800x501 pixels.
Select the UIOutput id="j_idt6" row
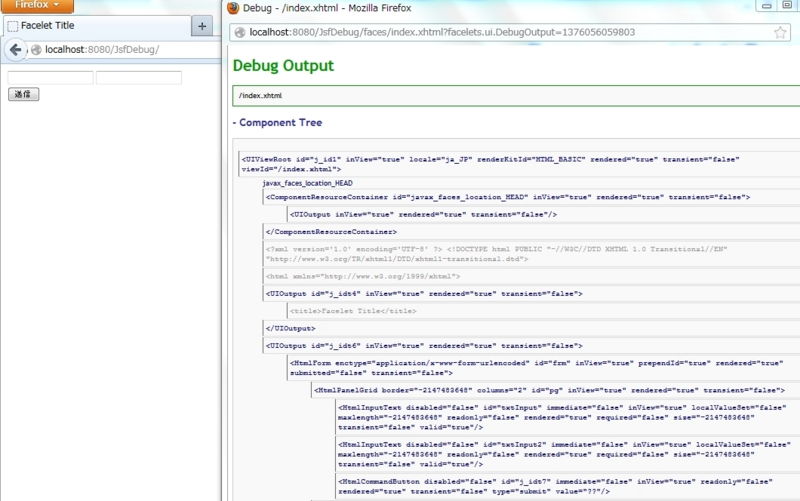coord(531,345)
